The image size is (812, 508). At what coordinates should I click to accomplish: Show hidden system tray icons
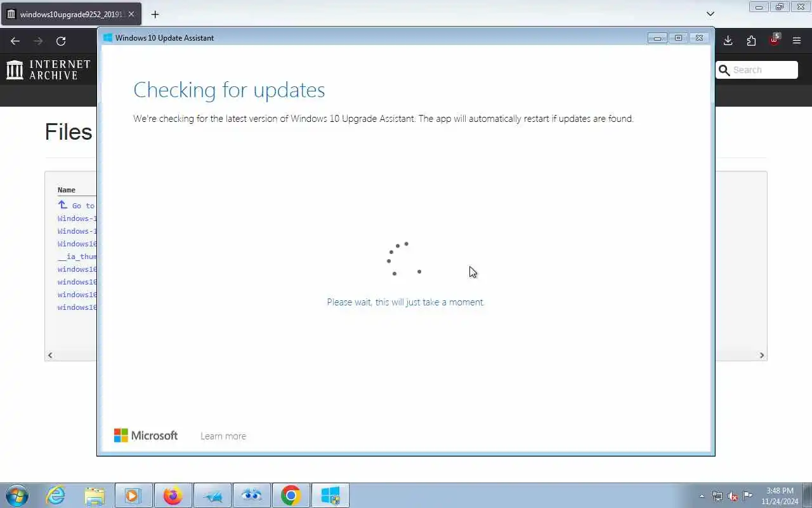[702, 496]
